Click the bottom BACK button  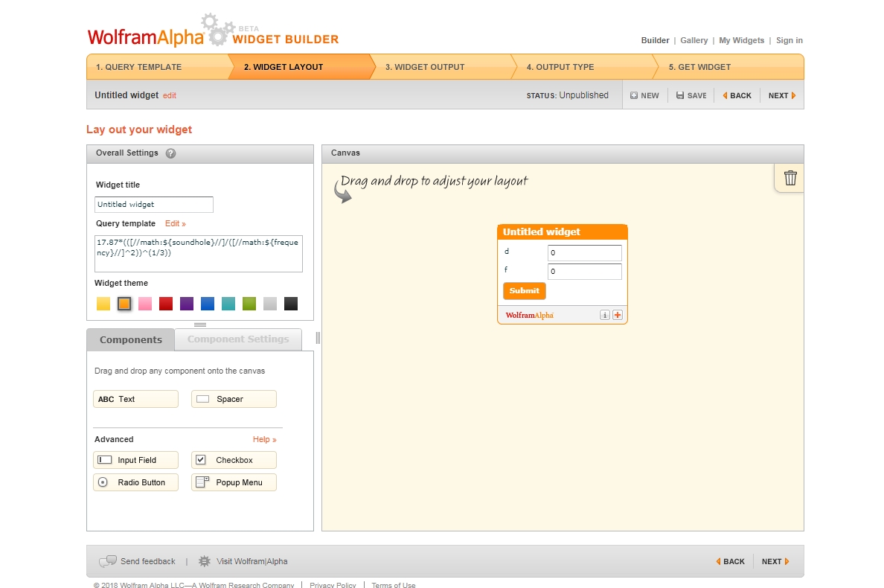point(730,561)
